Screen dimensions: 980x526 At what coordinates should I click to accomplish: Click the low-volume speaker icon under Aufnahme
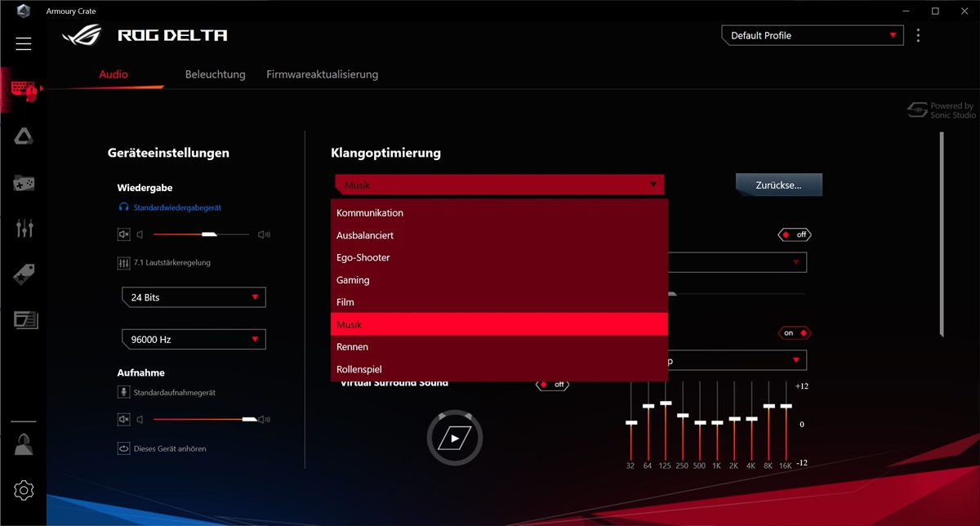tap(140, 419)
